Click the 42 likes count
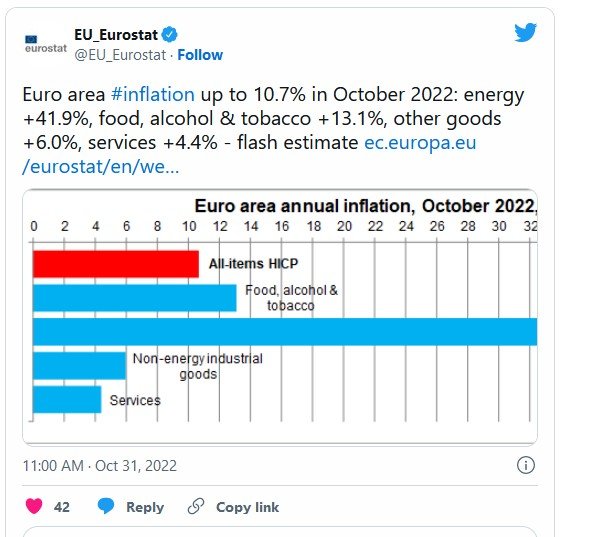Screen dimensions: 604x537 tap(62, 507)
